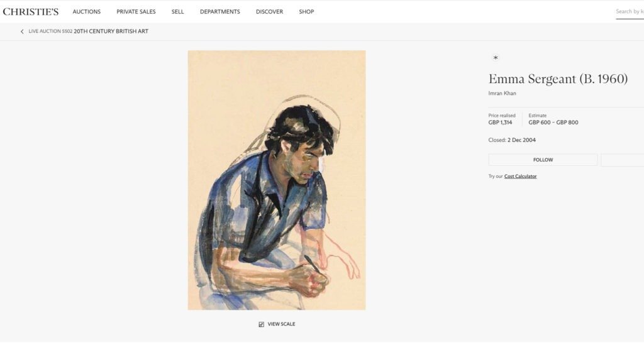Open the 20th Century British Art auction link
The height and width of the screenshot is (362, 644).
tap(111, 31)
